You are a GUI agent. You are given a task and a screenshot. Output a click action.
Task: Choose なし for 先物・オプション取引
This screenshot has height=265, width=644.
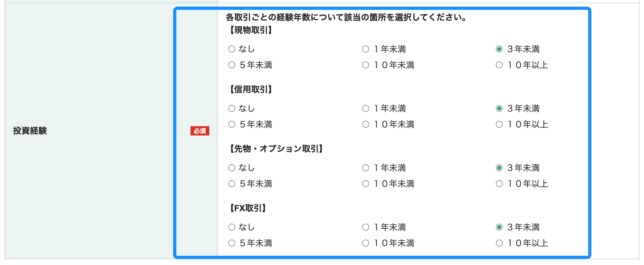tap(232, 167)
